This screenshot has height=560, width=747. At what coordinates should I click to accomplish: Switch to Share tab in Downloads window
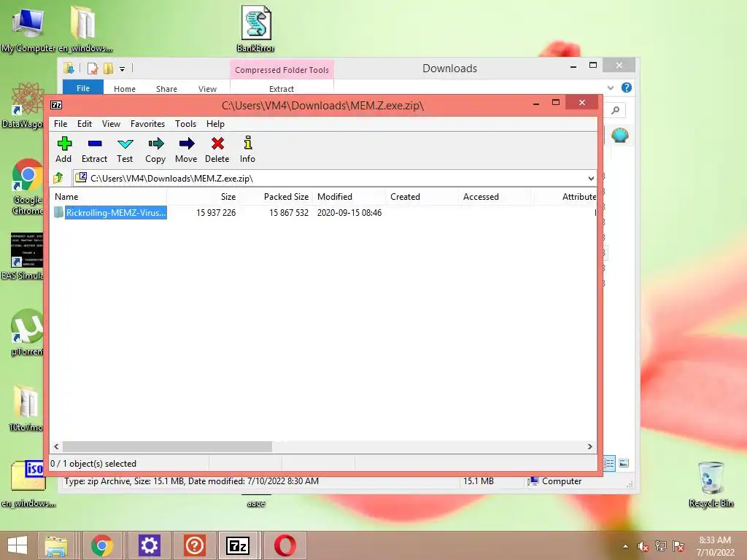(x=166, y=88)
